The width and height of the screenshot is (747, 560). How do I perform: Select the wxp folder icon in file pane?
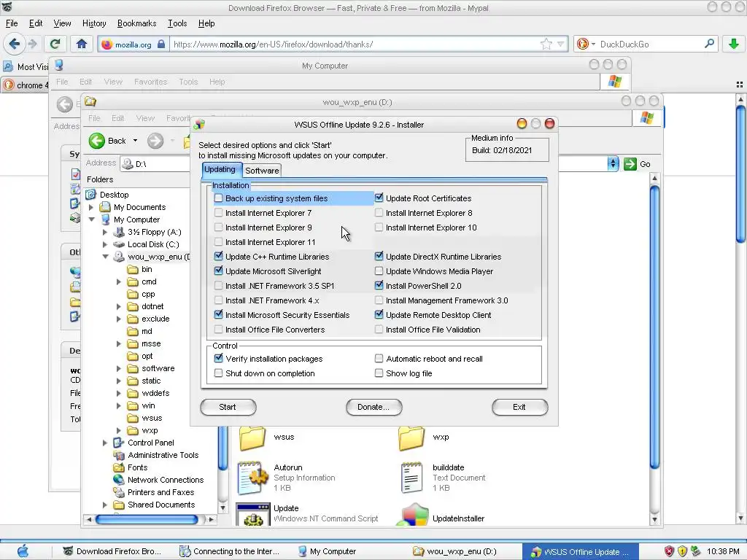click(x=411, y=438)
